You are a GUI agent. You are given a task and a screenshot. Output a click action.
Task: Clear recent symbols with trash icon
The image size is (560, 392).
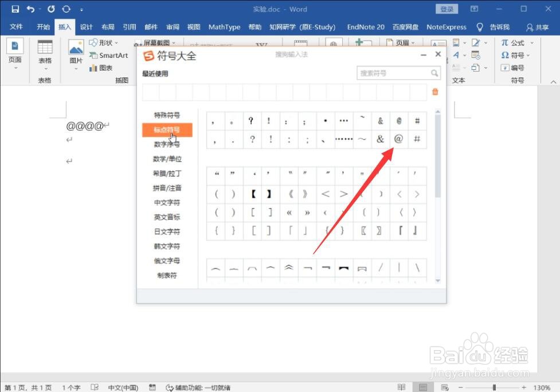pos(435,92)
